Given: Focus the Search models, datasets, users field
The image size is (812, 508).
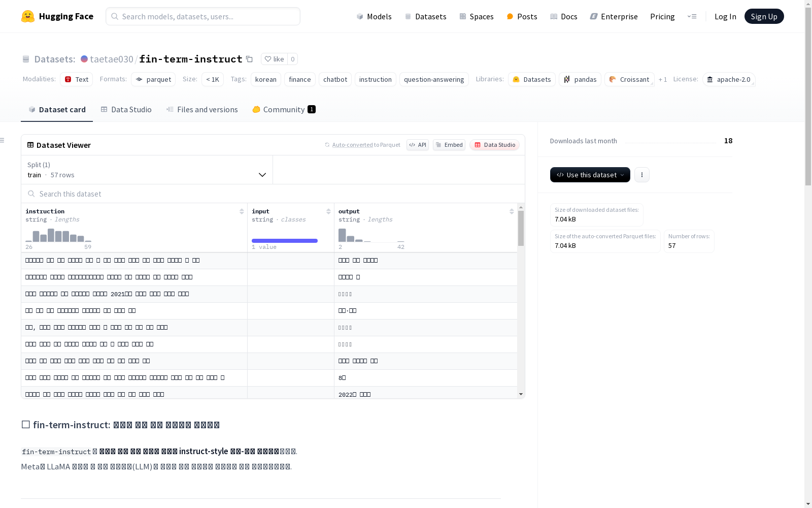Looking at the screenshot, I should [x=203, y=16].
